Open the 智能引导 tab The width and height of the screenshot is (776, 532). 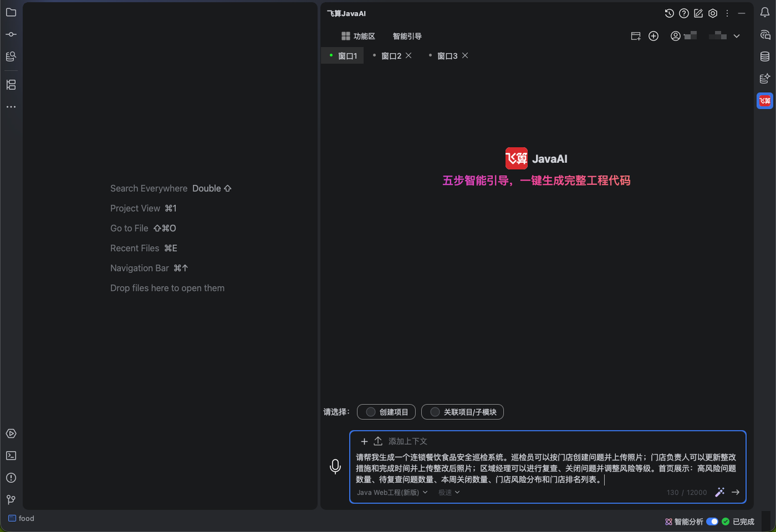407,36
